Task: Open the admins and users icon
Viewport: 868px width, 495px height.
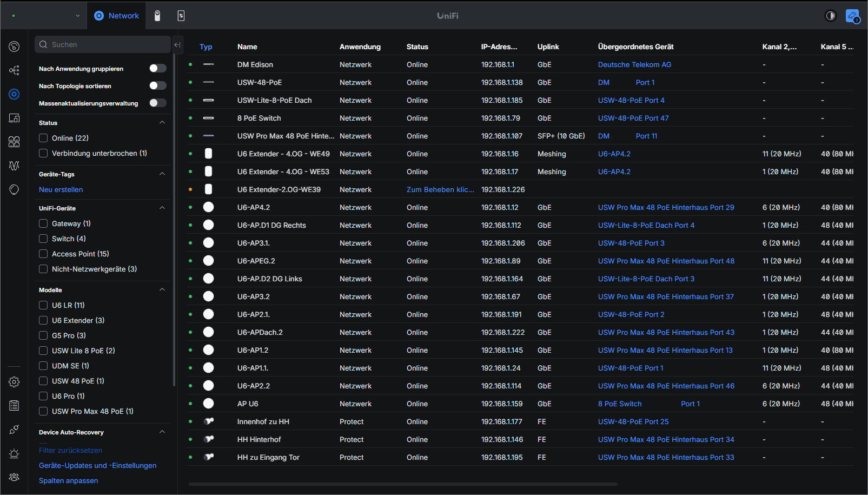Action: (x=14, y=477)
